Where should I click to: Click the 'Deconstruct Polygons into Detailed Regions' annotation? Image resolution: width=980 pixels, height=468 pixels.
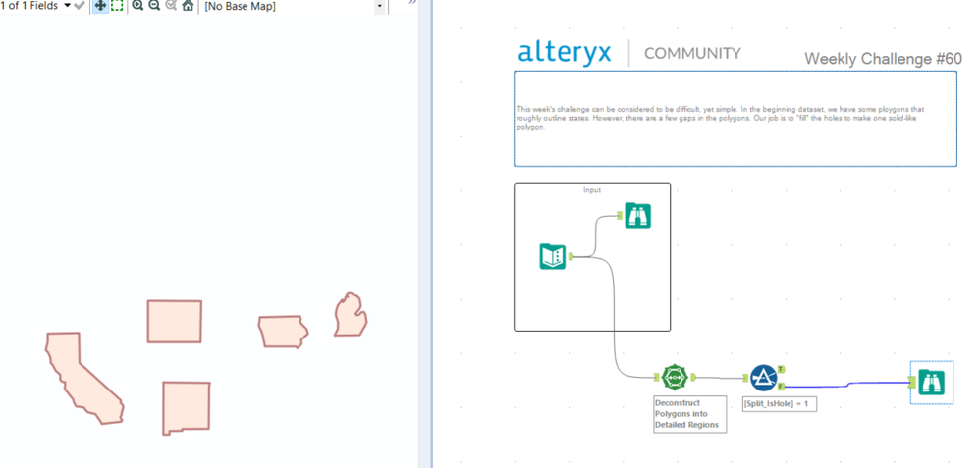(x=690, y=414)
